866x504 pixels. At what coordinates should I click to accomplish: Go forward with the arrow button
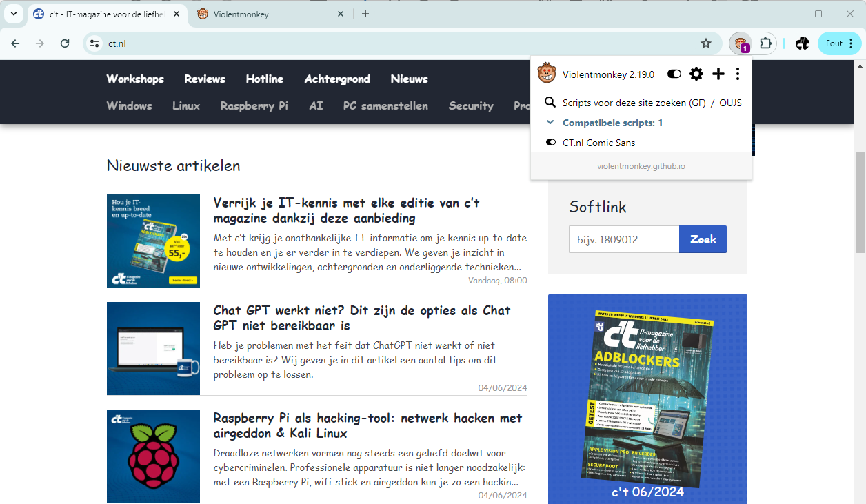coord(40,43)
